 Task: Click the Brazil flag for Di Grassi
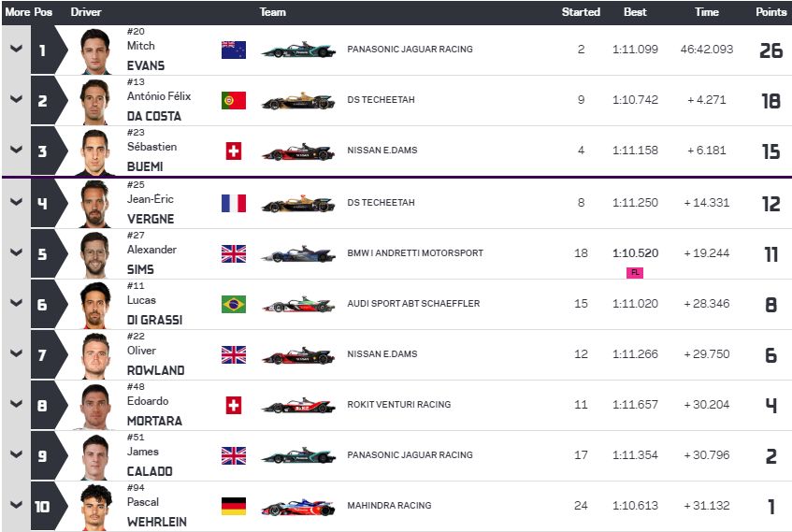tap(234, 304)
